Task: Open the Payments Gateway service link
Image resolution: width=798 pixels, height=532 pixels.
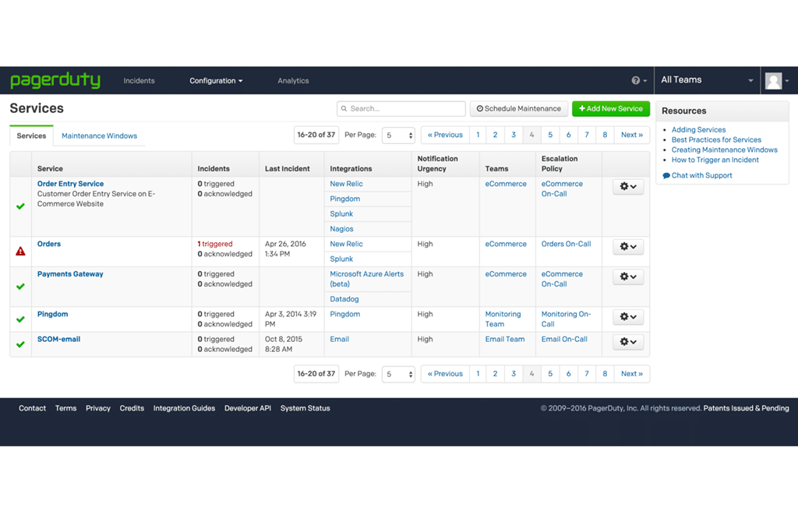Action: point(70,273)
